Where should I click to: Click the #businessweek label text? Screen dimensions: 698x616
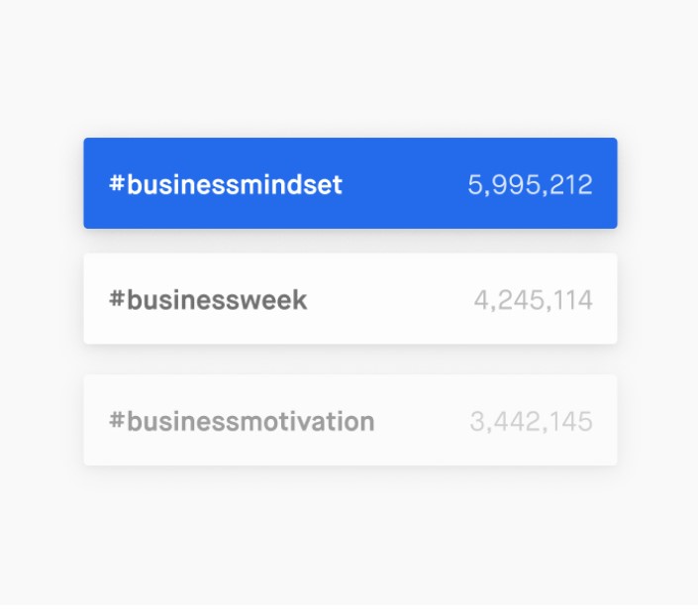coord(208,300)
